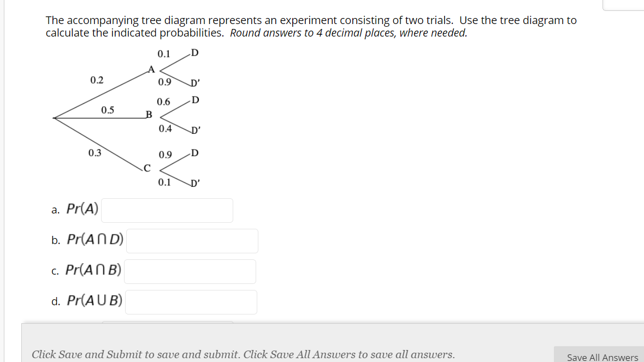644x362 pixels.
Task: Click the top-right question points box
Action: (x=625, y=4)
